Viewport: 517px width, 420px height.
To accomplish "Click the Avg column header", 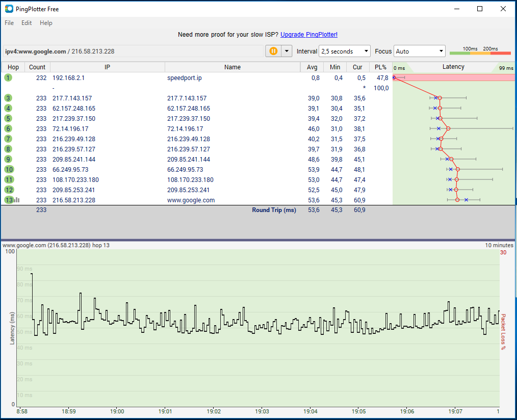I will (x=312, y=67).
